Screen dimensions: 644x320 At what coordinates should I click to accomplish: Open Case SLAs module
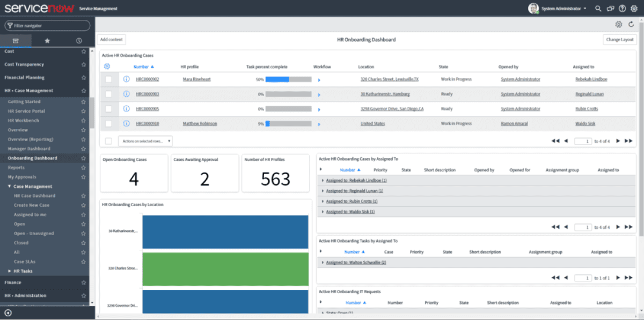[x=25, y=261]
